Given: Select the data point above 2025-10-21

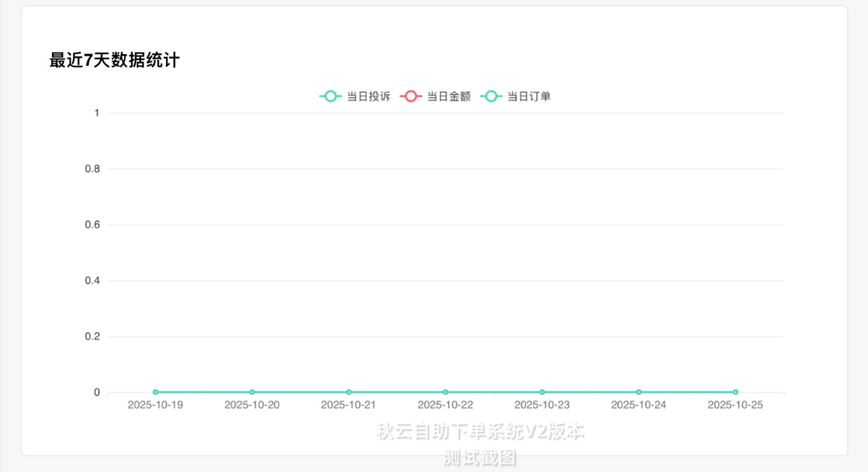Looking at the screenshot, I should tap(349, 391).
